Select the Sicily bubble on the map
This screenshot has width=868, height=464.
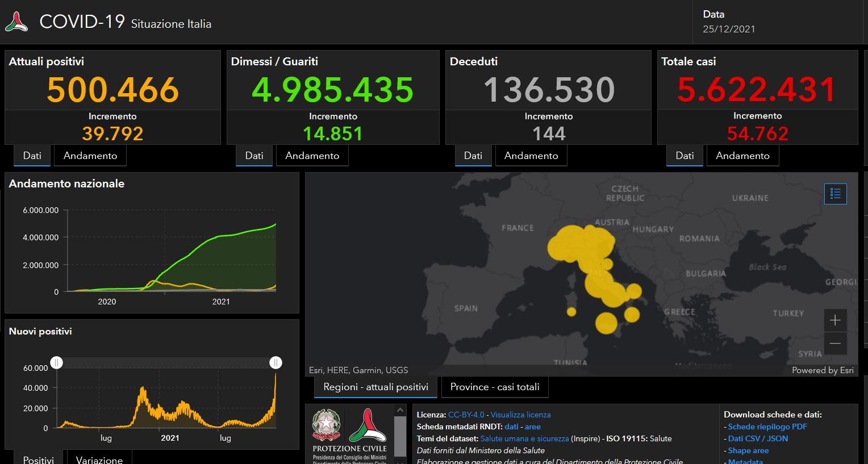[606, 323]
